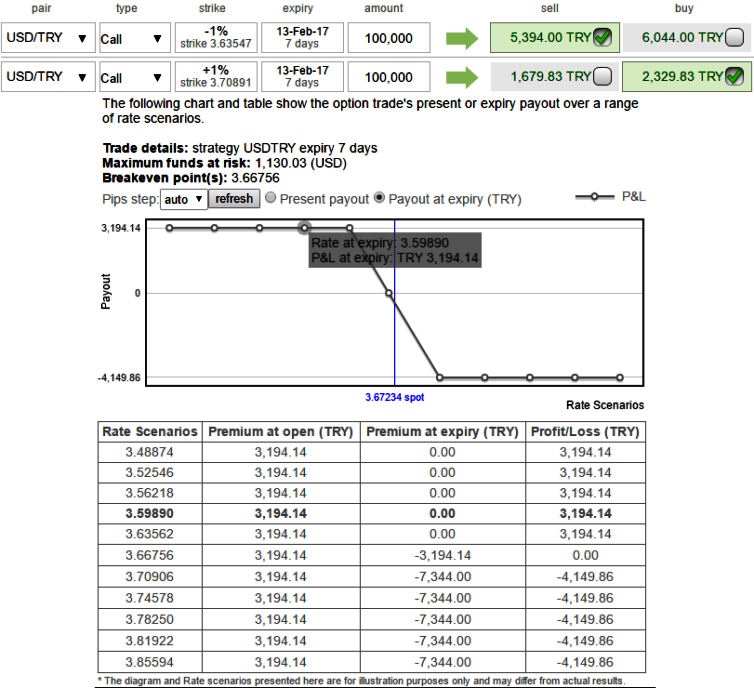This screenshot has height=688, width=754.
Task: Open the second row 13-Feb-17 expiry field
Action: [x=302, y=76]
